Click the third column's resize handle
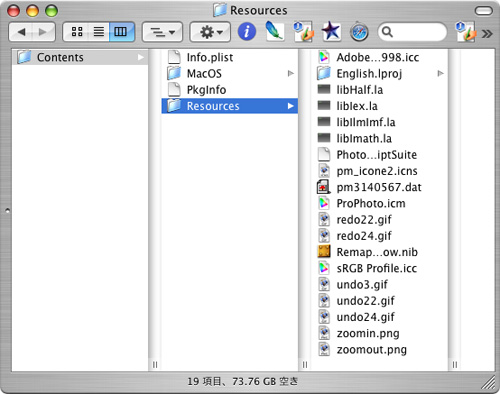Viewport: 500px width, 394px height. (455, 365)
